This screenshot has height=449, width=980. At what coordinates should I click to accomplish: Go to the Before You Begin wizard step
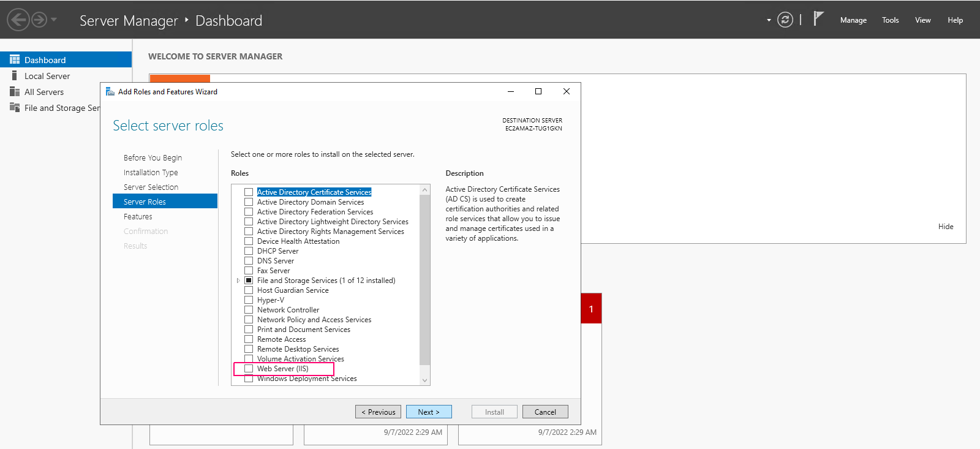(153, 157)
